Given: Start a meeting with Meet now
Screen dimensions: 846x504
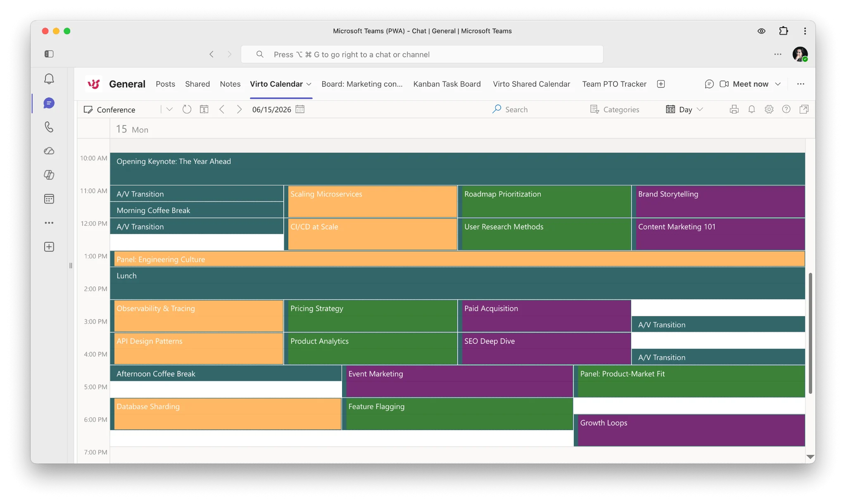Looking at the screenshot, I should [744, 84].
